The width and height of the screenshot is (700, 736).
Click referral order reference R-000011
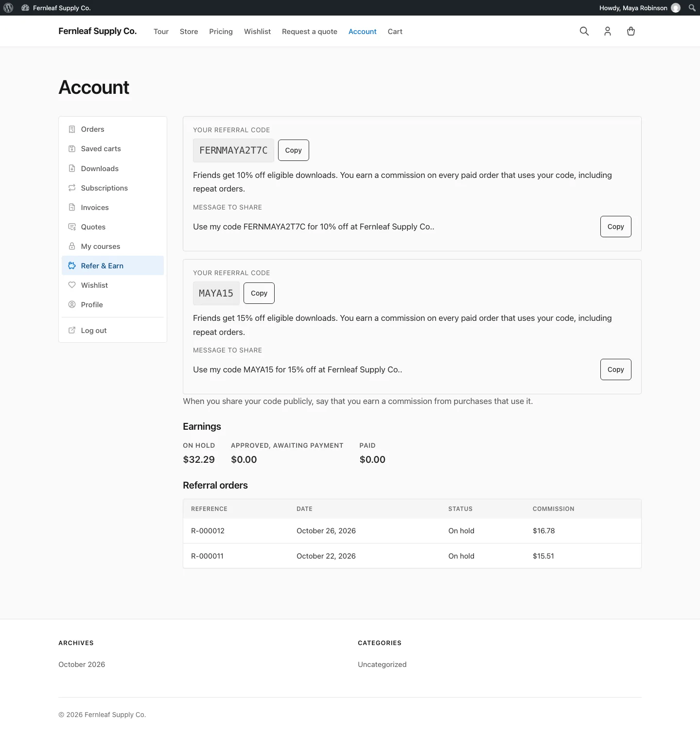207,556
